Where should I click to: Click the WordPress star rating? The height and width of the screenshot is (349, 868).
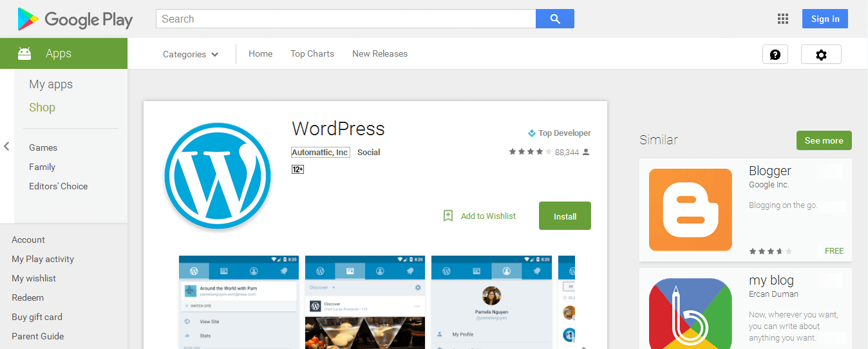(x=530, y=152)
